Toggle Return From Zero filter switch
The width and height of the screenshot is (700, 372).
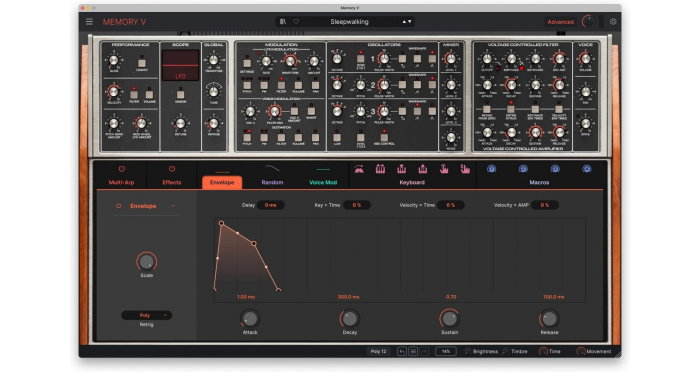click(487, 109)
